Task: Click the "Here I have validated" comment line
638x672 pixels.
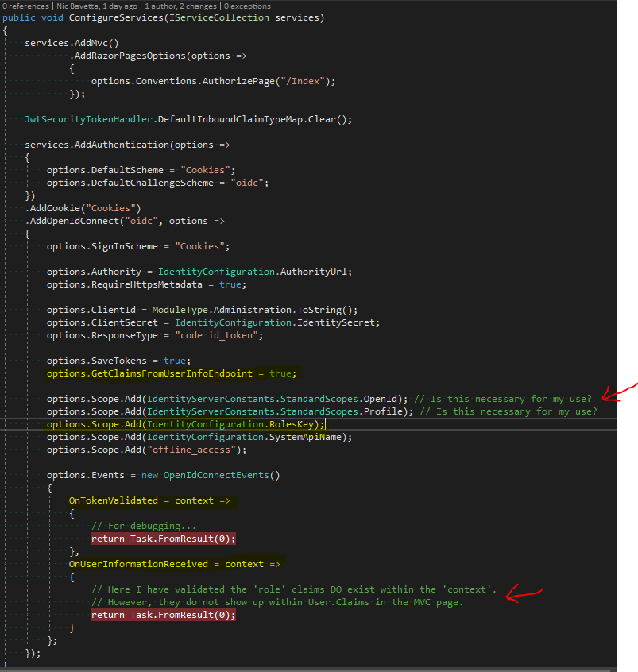Action: 294,589
